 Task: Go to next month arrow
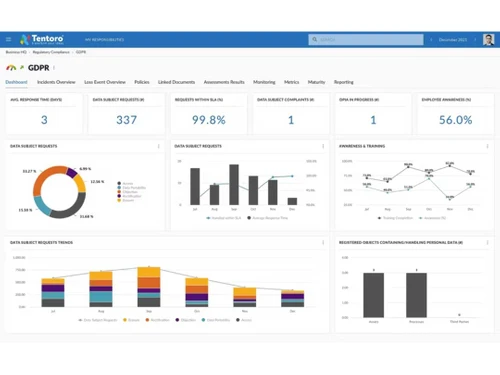[475, 40]
